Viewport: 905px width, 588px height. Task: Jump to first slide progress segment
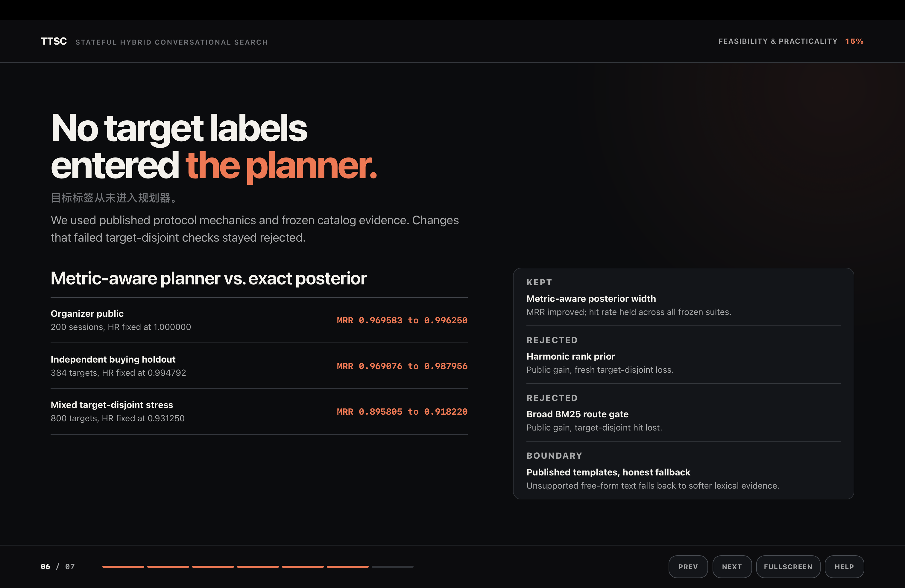click(123, 566)
